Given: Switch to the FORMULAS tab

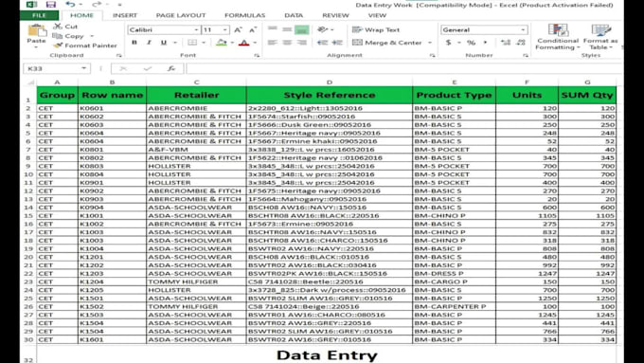Looking at the screenshot, I should (x=244, y=15).
